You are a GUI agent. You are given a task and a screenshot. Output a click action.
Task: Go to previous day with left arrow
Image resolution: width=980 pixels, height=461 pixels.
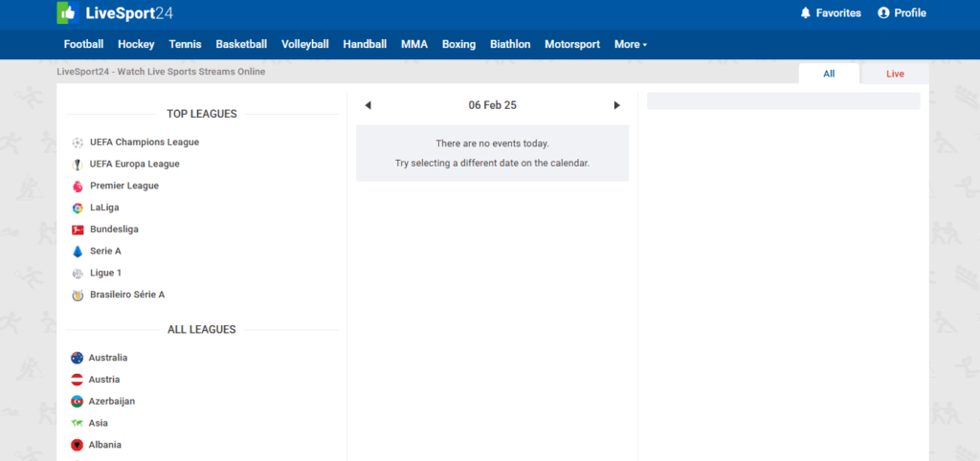point(368,105)
